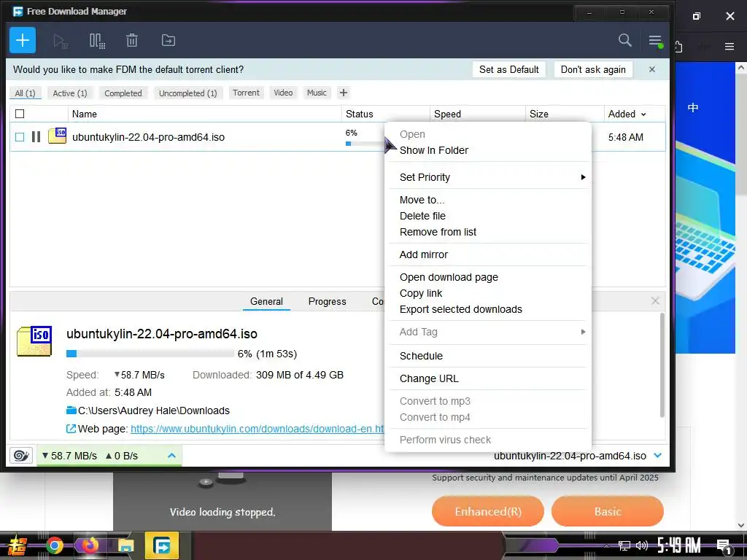Image resolution: width=747 pixels, height=560 pixels.
Task: Close the bottom details panel
Action: [x=655, y=301]
